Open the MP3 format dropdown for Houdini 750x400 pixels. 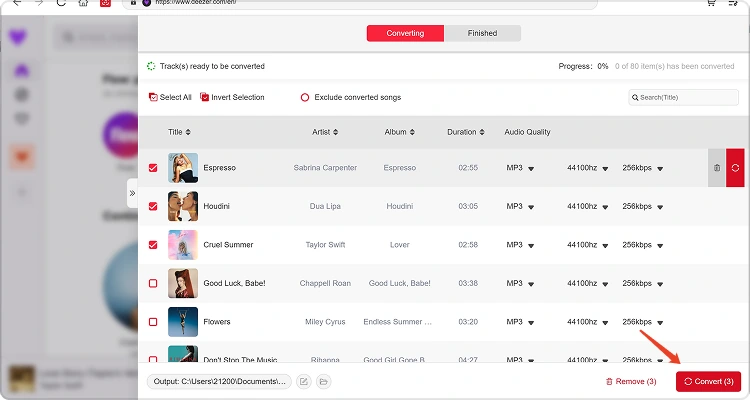coord(520,206)
